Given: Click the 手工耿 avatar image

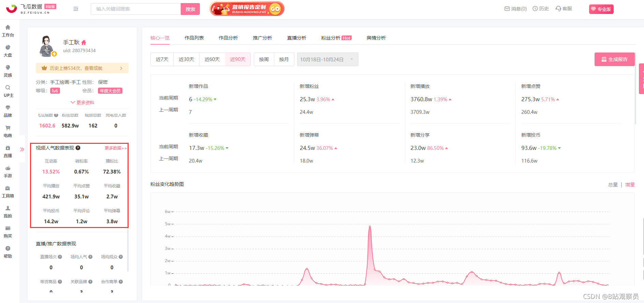Looking at the screenshot, I should click(x=47, y=46).
